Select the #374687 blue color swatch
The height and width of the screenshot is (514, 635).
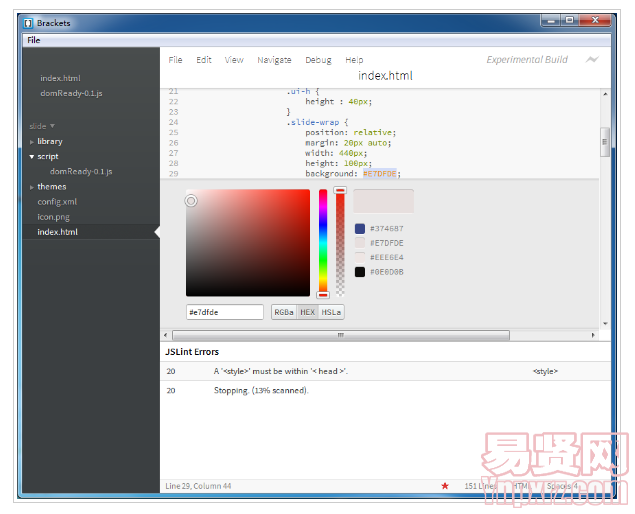click(360, 228)
